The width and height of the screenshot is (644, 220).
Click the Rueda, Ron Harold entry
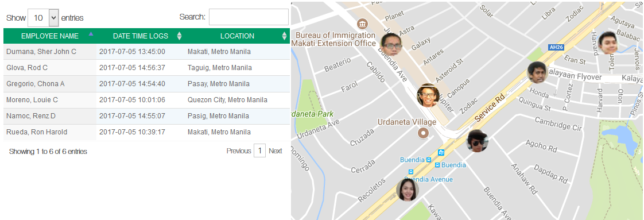point(146,132)
